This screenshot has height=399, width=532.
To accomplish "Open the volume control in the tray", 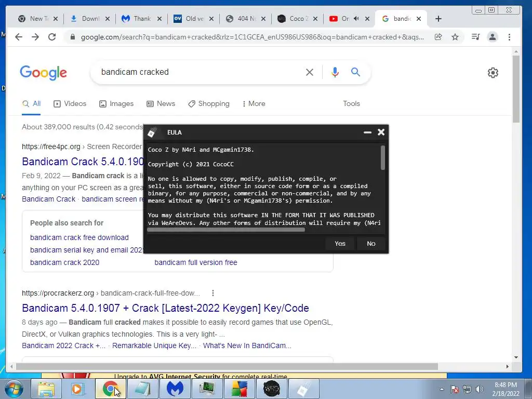I will [x=479, y=389].
